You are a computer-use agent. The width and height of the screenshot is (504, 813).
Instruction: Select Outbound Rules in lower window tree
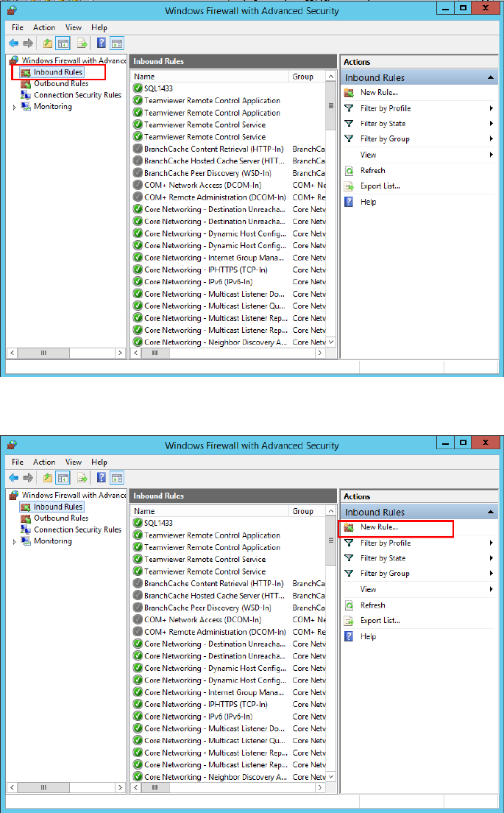[x=61, y=518]
